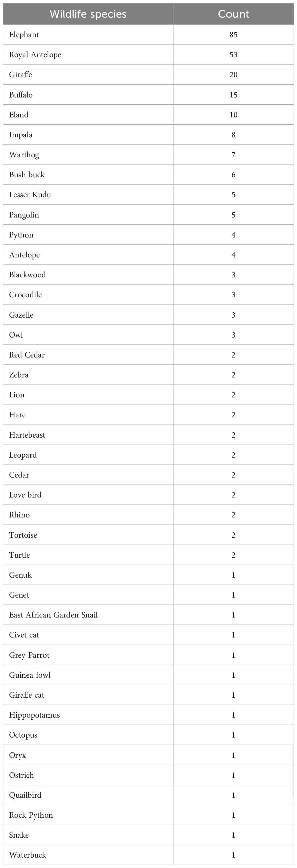Click the Red Cedar species cell
This screenshot has width=297, height=868.
27,355
